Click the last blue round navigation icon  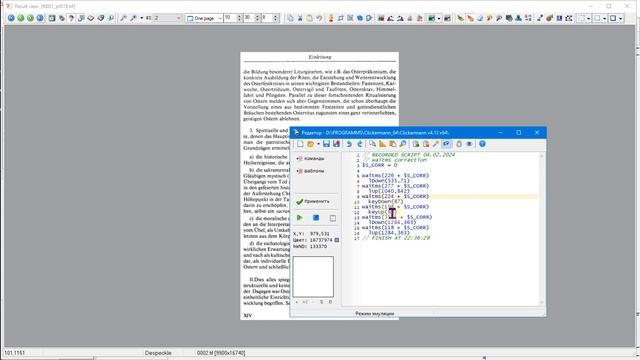(x=40, y=18)
